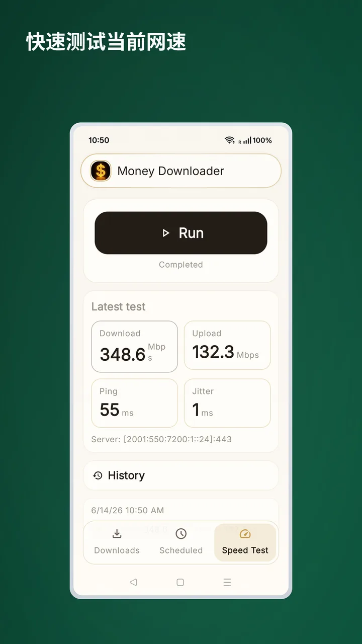The width and height of the screenshot is (362, 644).
Task: Click the Money Downloader title text
Action: [x=171, y=171]
